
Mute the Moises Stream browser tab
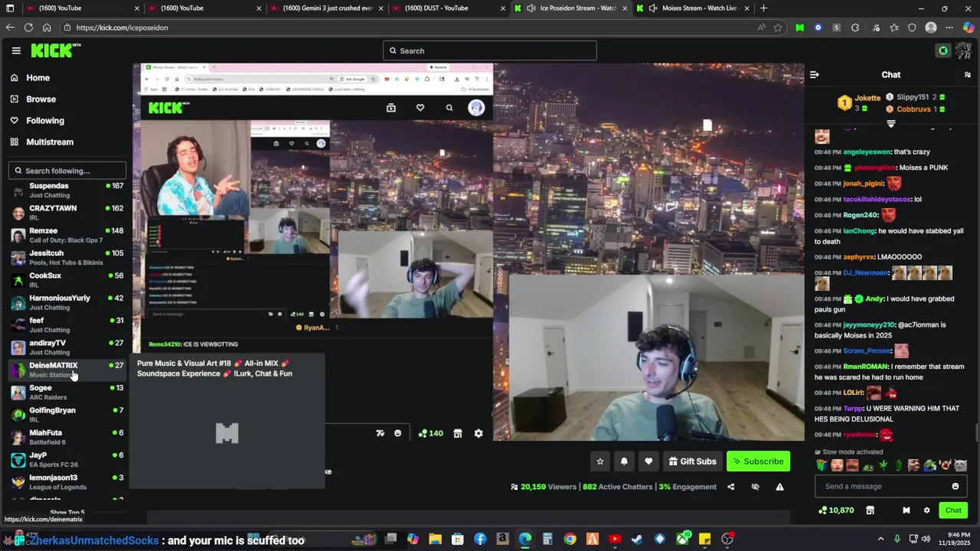click(653, 8)
